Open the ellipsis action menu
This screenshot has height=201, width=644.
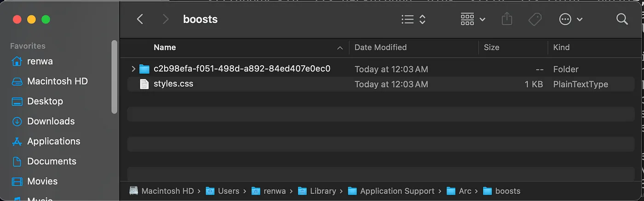pos(571,19)
